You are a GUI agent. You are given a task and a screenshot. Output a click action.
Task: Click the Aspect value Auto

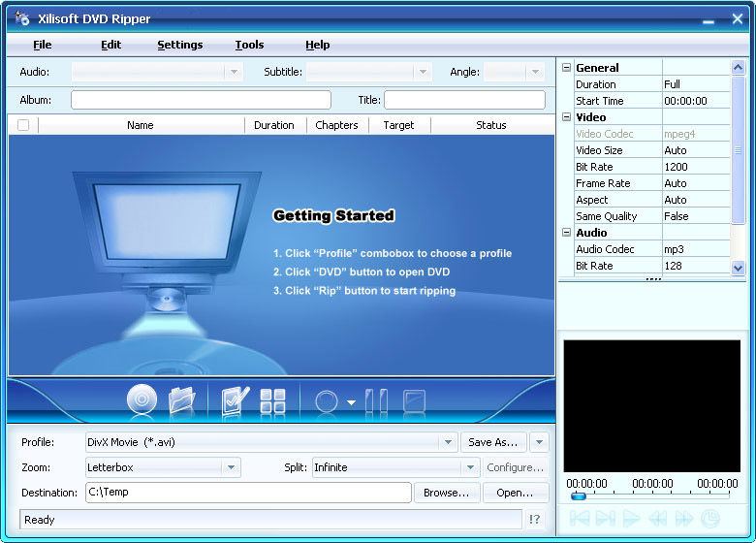pyautogui.click(x=696, y=200)
